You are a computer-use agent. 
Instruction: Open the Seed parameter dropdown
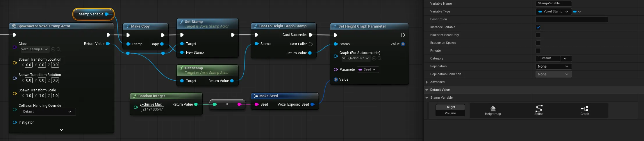(368, 70)
